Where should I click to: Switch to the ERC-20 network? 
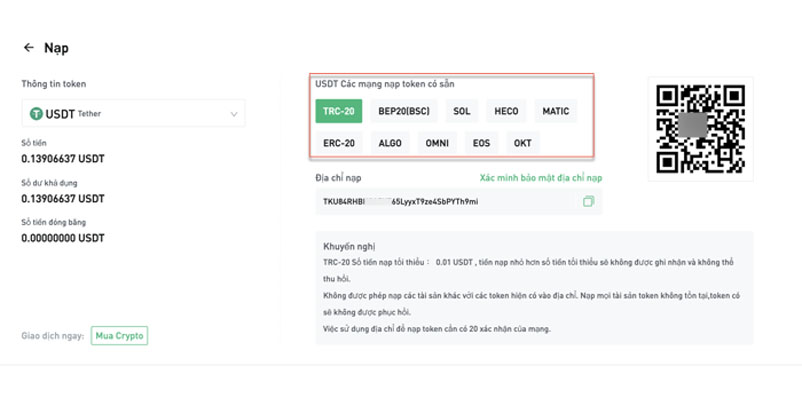(339, 143)
